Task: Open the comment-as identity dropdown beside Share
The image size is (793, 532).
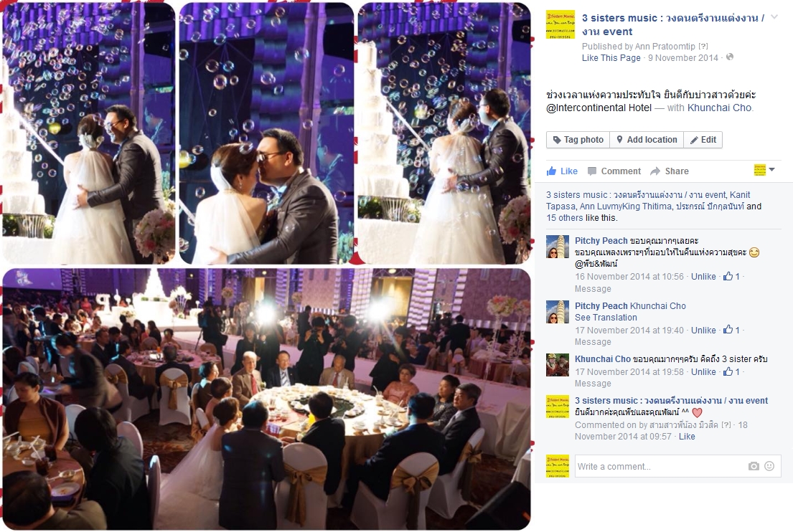Action: [764, 170]
